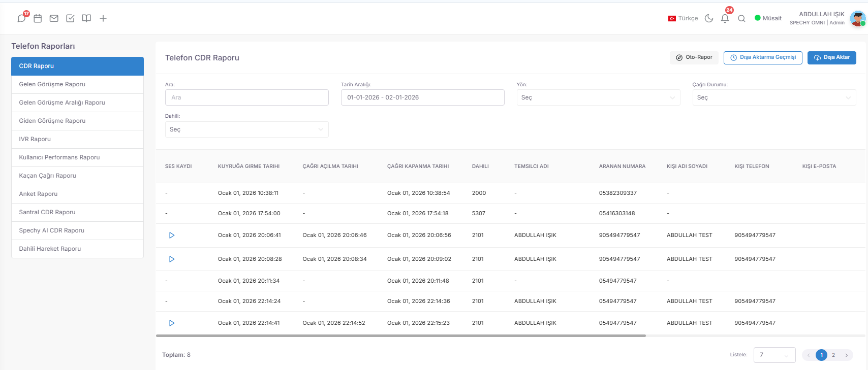
Task: Click Çağrı Kapanma Tarihi column header
Action: click(x=418, y=166)
